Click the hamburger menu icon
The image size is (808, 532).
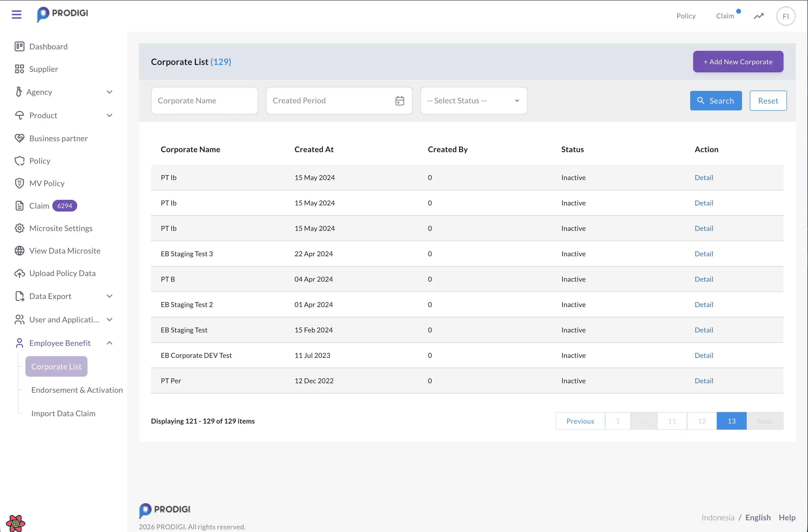pyautogui.click(x=16, y=14)
